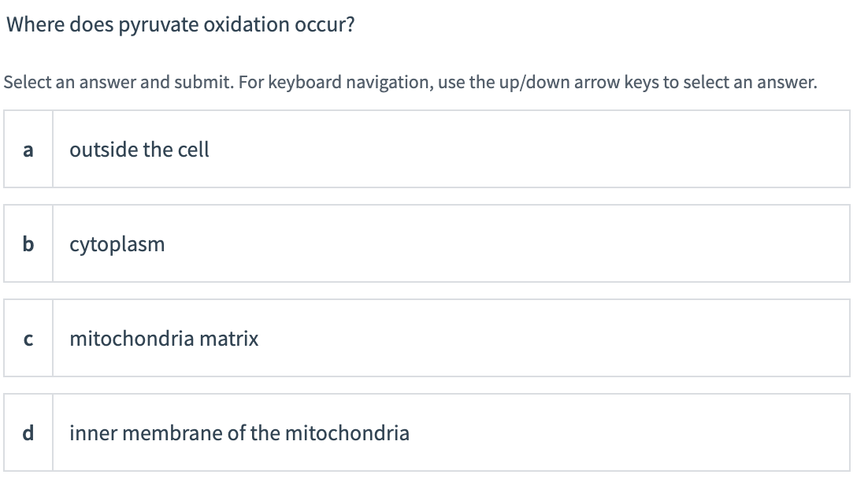The height and width of the screenshot is (482, 868).
Task: Click the keyboard navigation instruction text
Action: pyautogui.click(x=410, y=80)
